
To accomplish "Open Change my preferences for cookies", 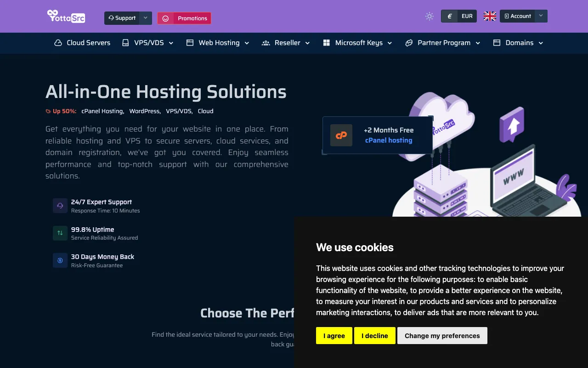I will pyautogui.click(x=442, y=336).
